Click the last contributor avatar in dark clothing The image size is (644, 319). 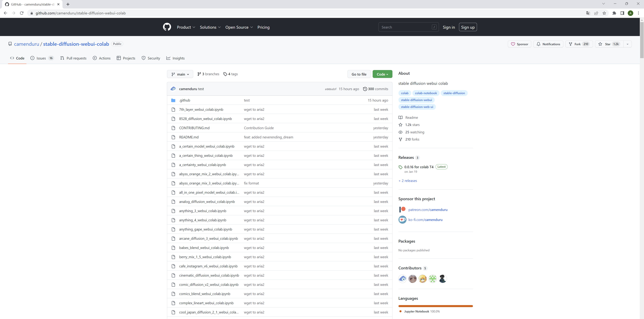click(x=443, y=278)
